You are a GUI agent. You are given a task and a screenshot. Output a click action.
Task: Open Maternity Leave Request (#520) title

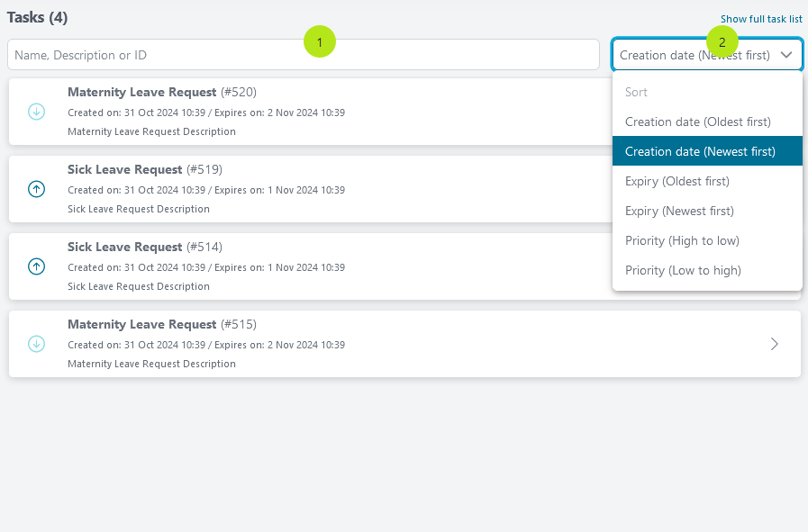[x=162, y=92]
